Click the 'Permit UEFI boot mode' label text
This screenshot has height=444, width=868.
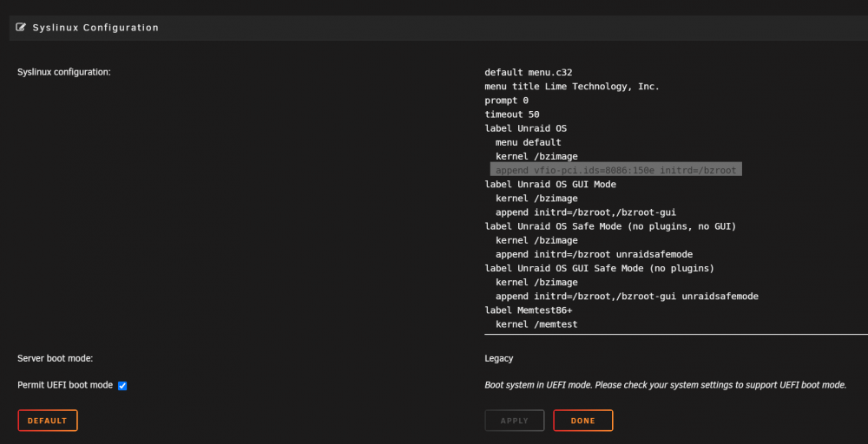(65, 385)
